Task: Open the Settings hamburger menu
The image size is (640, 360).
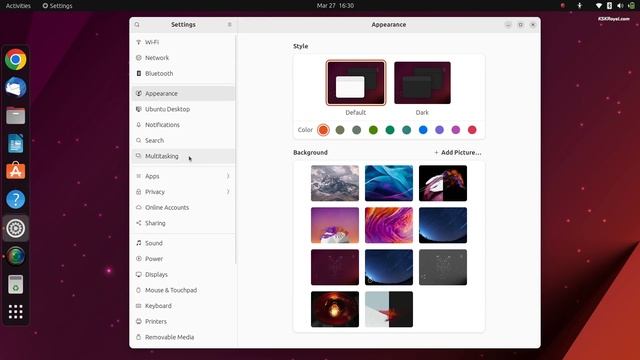Action: (x=229, y=24)
